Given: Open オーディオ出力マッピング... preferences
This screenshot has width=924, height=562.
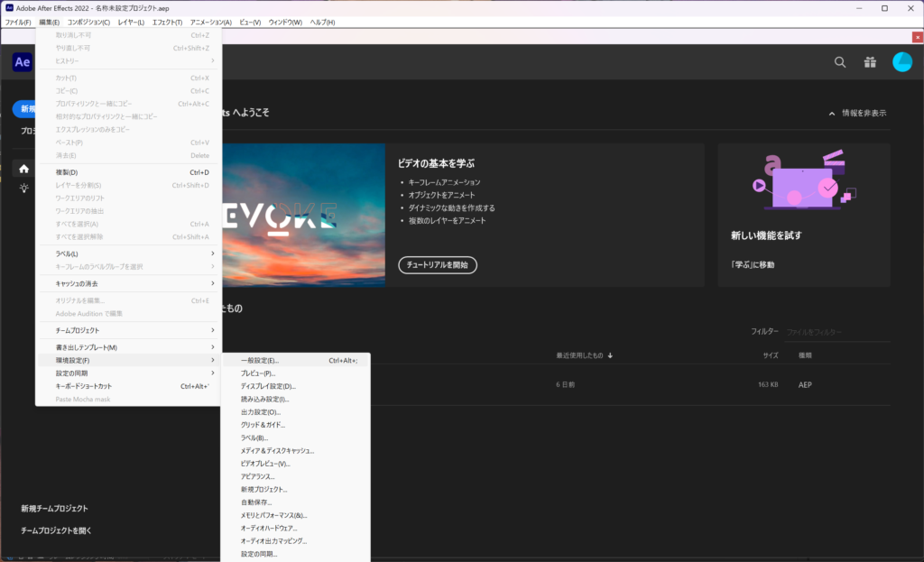Looking at the screenshot, I should coord(296,540).
